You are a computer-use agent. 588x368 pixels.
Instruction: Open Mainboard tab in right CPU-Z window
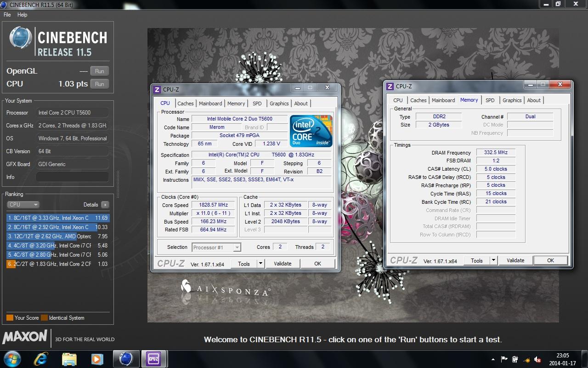coord(443,100)
